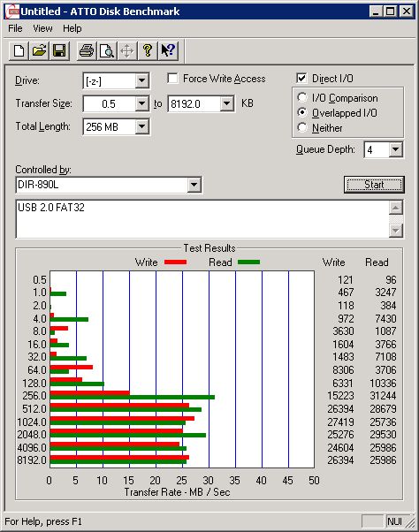Viewport: 419px width, 532px height.
Task: Open the View menu
Action: 42,28
